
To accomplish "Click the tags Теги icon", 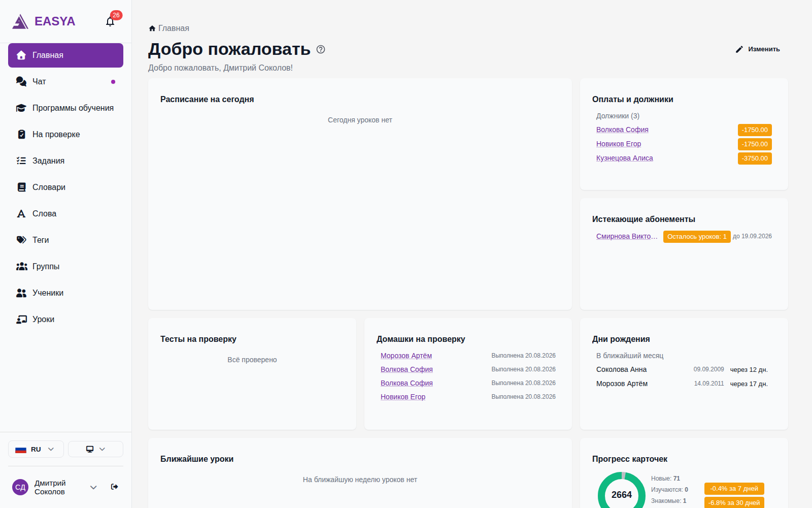I will pyautogui.click(x=21, y=240).
